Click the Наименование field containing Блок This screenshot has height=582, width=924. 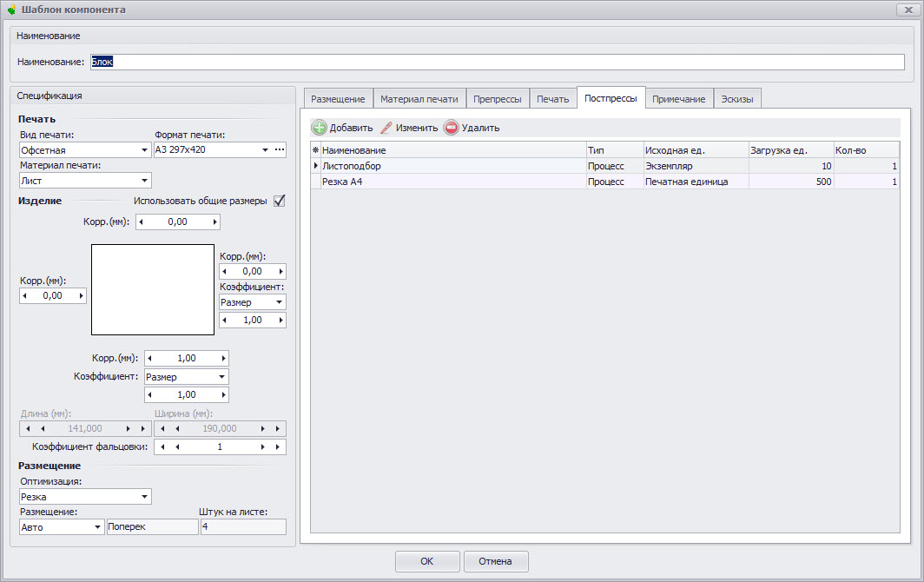coord(498,62)
